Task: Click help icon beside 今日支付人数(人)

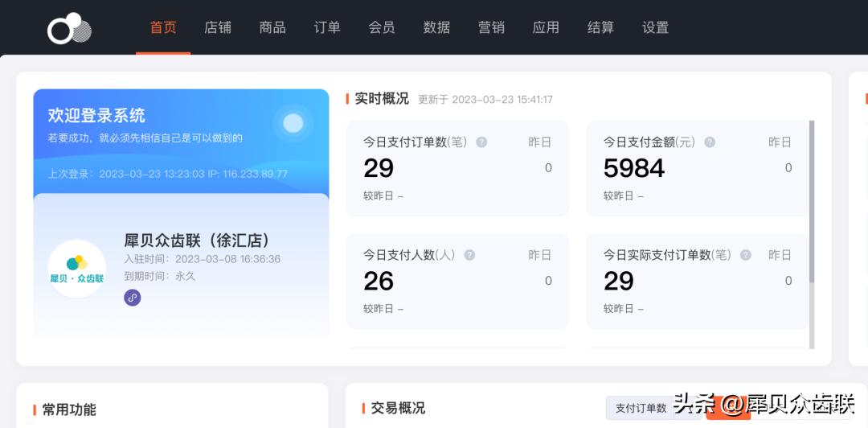Action: (469, 255)
